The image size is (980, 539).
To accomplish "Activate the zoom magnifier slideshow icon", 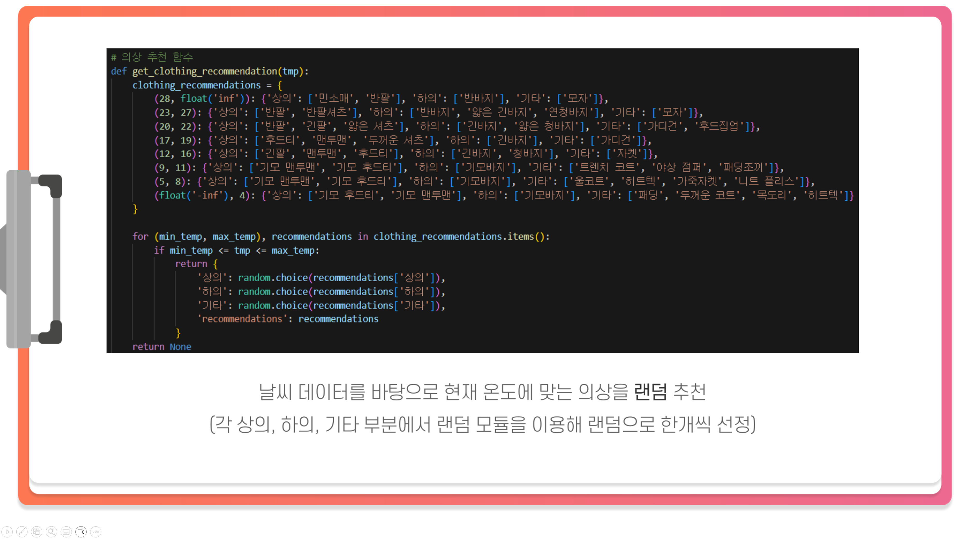I will pos(51,531).
